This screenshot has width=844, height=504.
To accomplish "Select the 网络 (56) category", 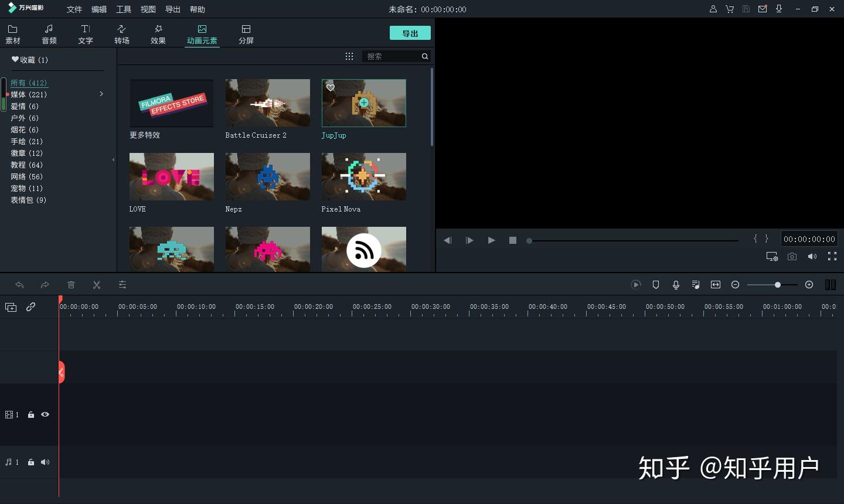I will 26,176.
